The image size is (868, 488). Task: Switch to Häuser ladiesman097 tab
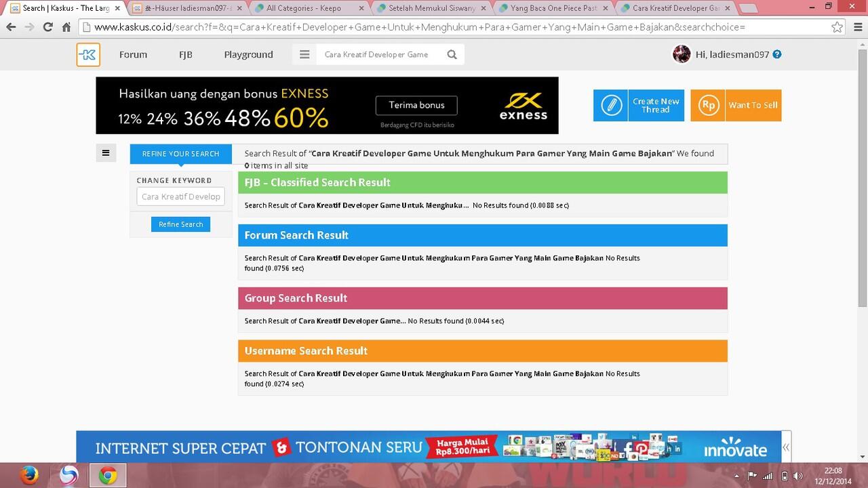(186, 8)
